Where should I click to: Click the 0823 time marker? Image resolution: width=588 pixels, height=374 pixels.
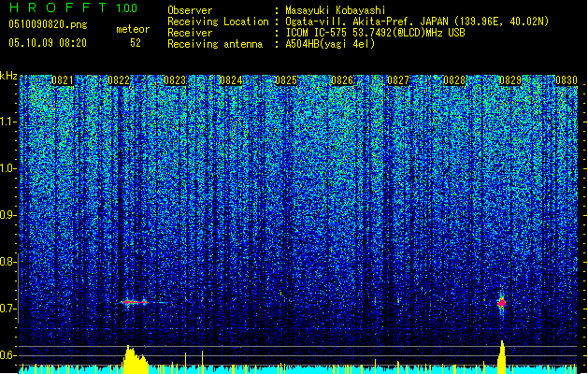point(175,80)
